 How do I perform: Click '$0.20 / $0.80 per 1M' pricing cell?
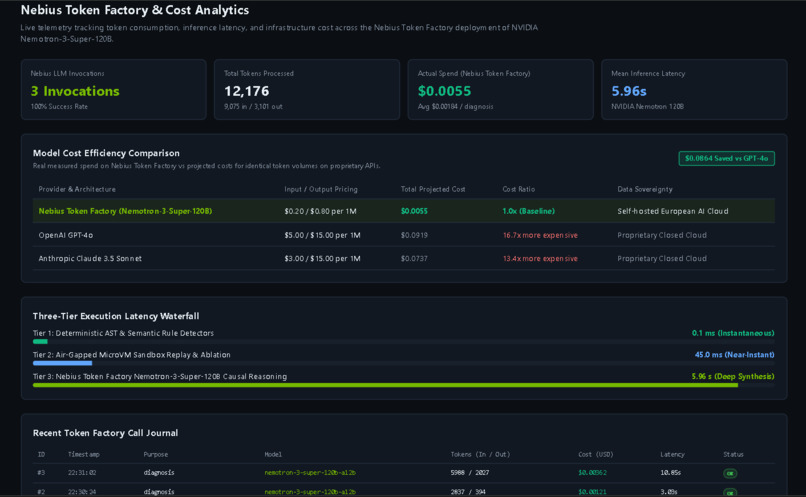coord(320,211)
